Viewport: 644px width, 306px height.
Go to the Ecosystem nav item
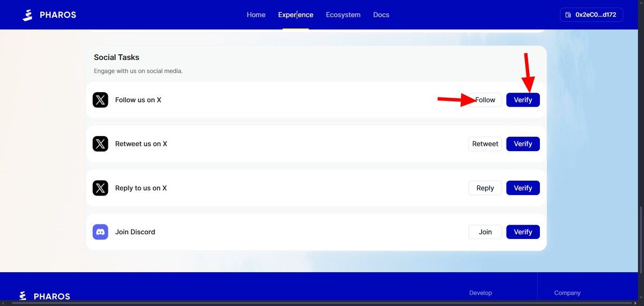tap(343, 14)
